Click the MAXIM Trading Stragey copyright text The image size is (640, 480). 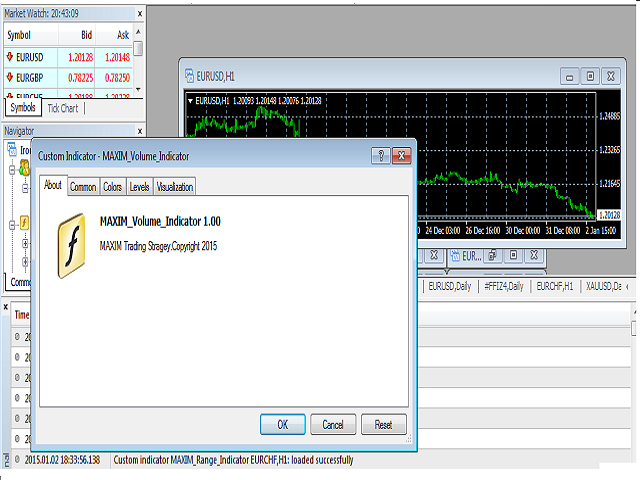158,246
